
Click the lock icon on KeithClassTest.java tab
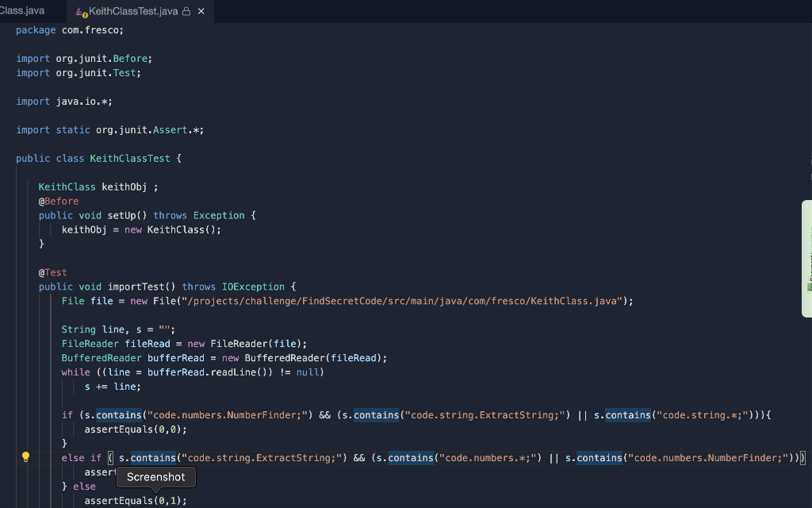[x=186, y=11]
